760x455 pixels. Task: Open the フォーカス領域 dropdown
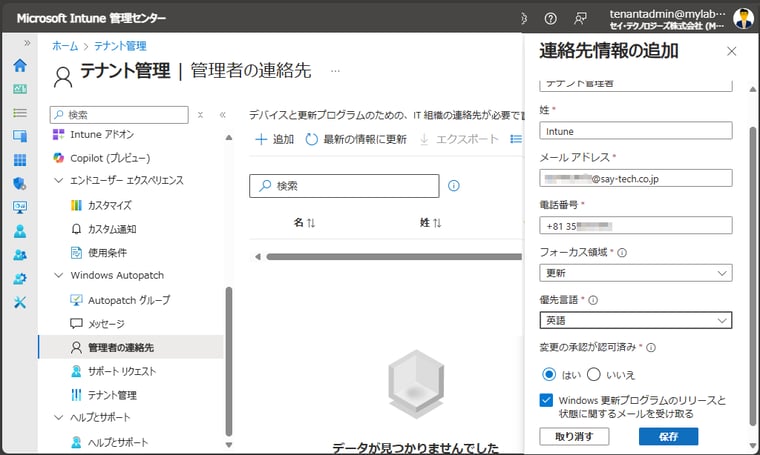pos(635,273)
